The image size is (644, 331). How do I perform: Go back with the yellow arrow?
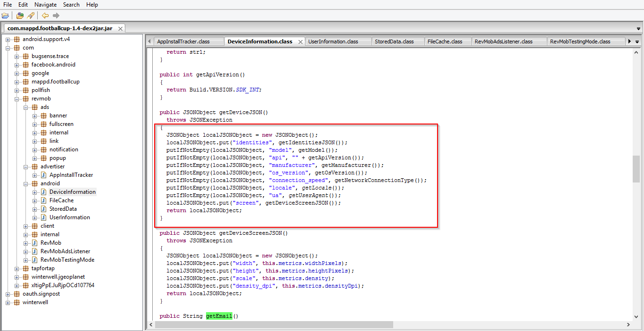pos(45,16)
